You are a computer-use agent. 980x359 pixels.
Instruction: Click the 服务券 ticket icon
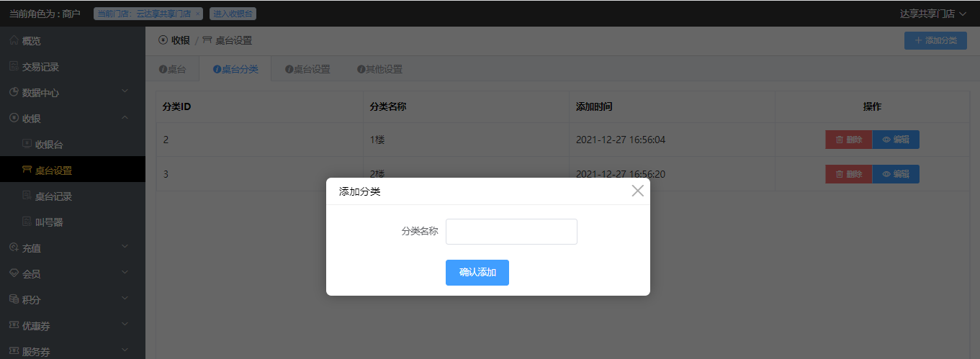[x=14, y=351]
